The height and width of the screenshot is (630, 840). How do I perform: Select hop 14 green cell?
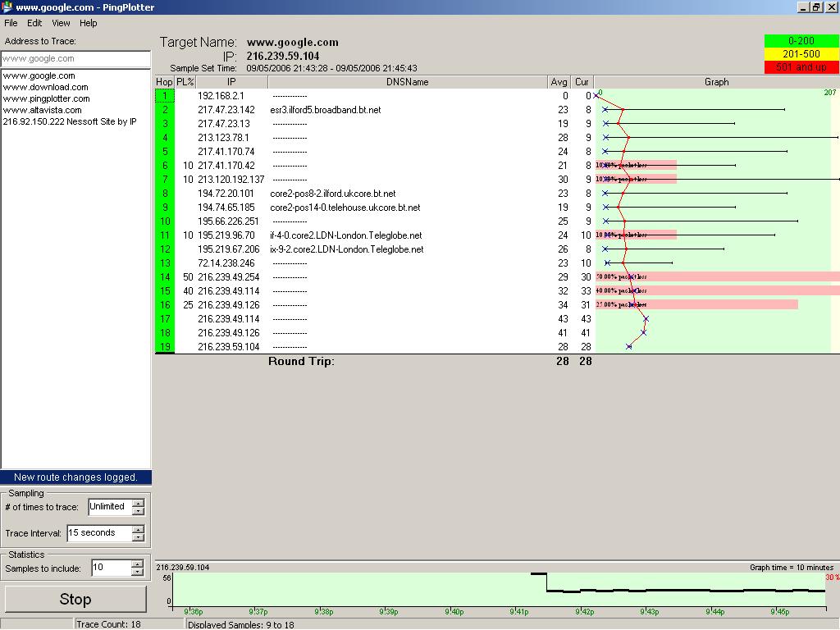(x=165, y=277)
